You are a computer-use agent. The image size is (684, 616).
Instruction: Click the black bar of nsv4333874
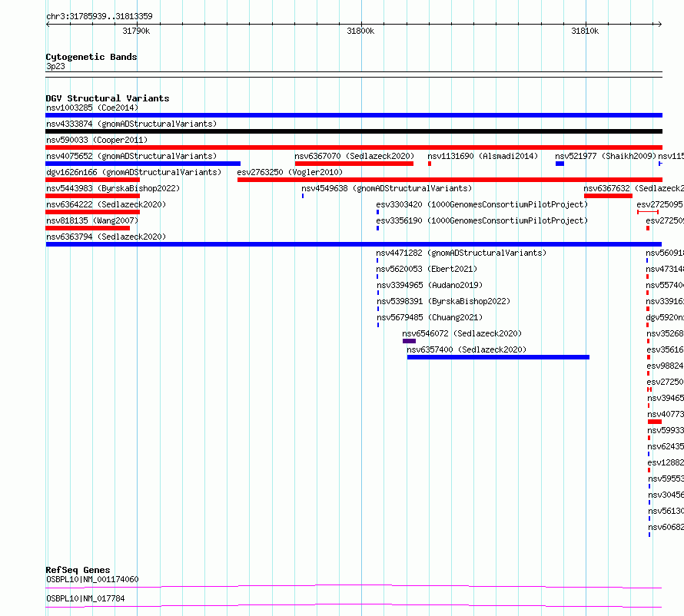coord(354,131)
